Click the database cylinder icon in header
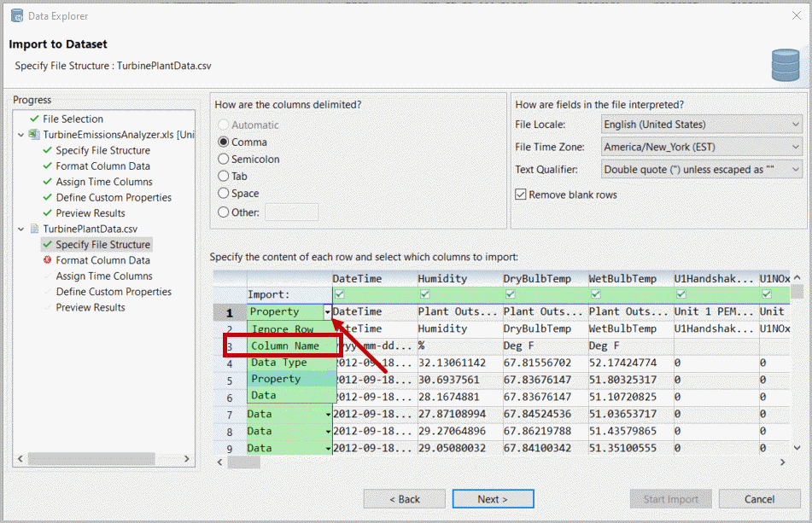Image resolution: width=812 pixels, height=523 pixels. pyautogui.click(x=785, y=64)
